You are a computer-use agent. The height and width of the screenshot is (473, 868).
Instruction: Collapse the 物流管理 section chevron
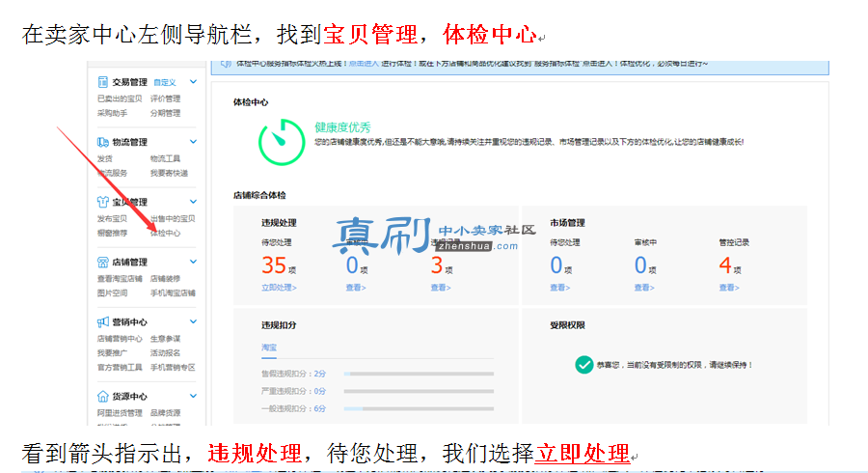(193, 141)
